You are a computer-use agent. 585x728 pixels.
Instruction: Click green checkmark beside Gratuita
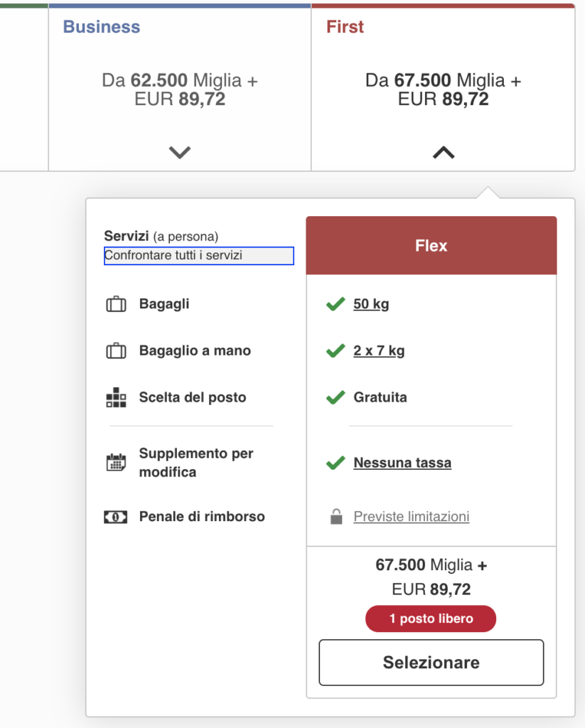pos(335,397)
